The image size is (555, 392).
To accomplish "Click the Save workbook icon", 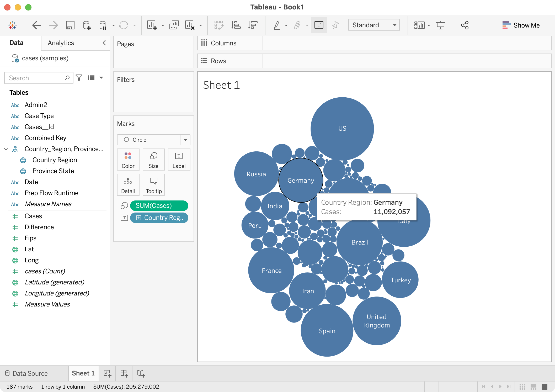I will (x=70, y=25).
